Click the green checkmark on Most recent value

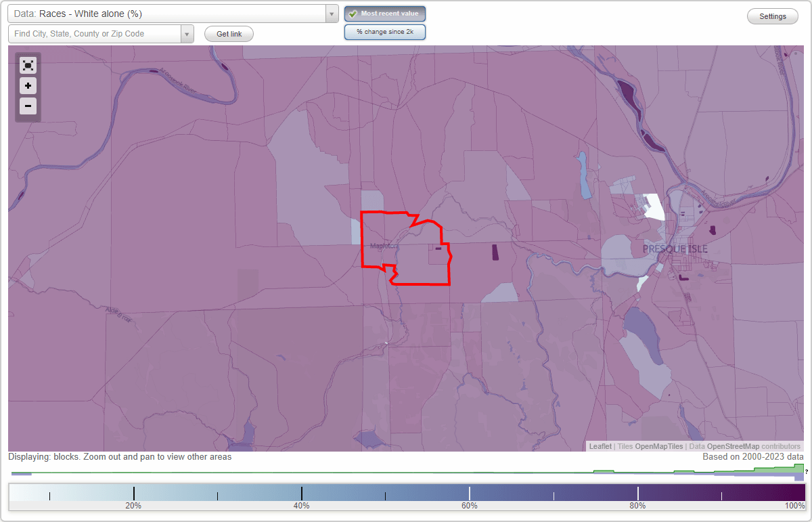(353, 14)
